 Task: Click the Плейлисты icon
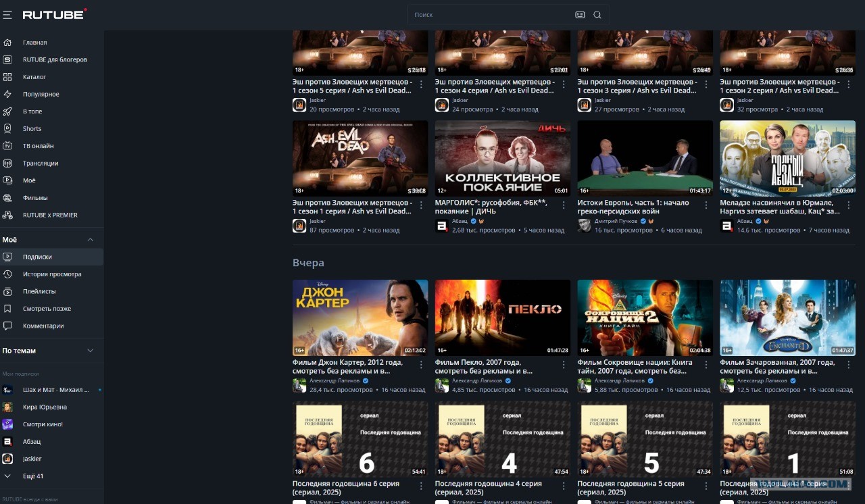(7, 291)
